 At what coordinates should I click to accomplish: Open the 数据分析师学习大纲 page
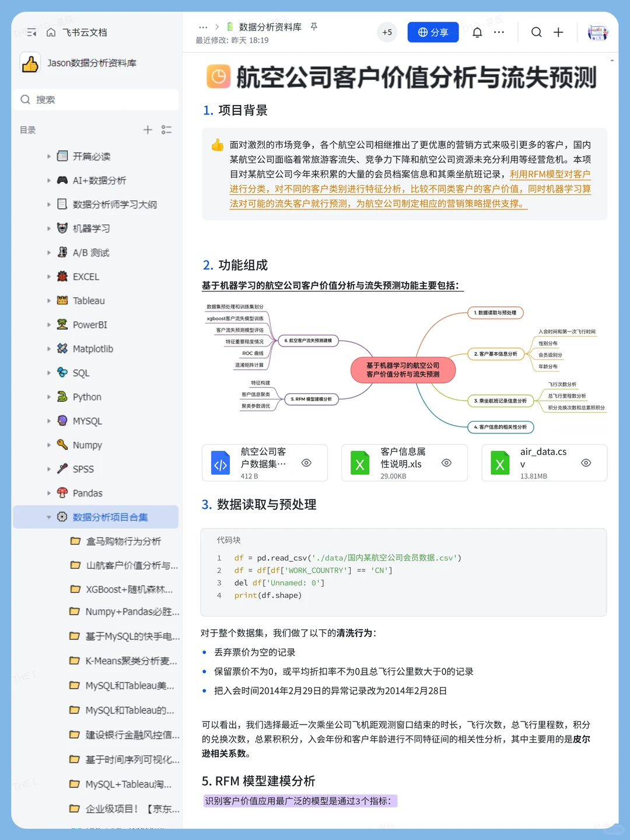(x=114, y=204)
